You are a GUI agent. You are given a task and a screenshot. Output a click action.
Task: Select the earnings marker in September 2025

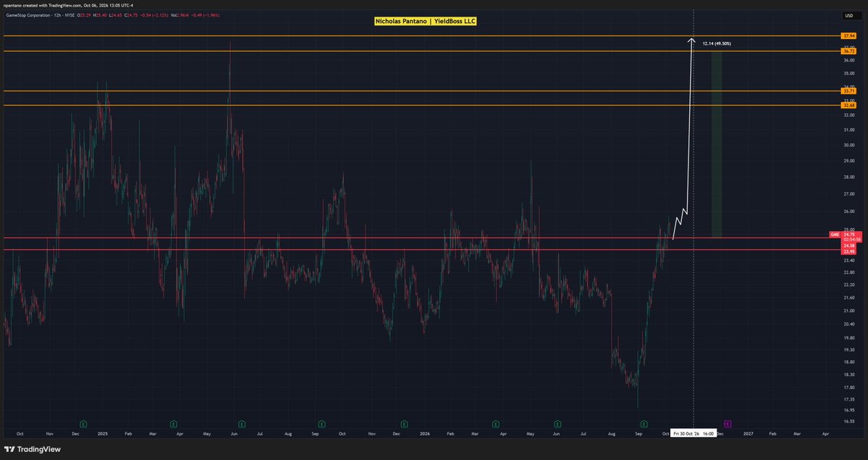[321, 424]
